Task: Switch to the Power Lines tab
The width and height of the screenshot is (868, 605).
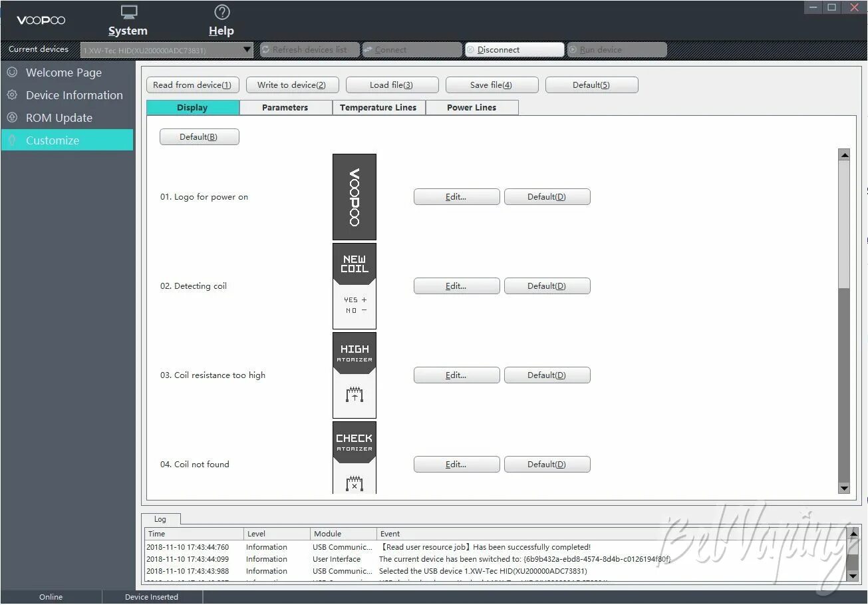Action: pyautogui.click(x=472, y=108)
